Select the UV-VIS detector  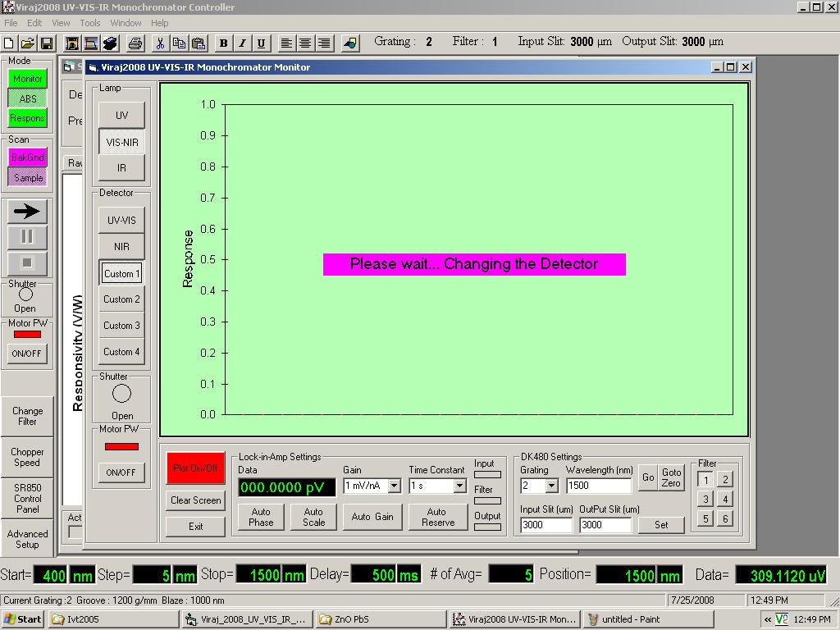click(x=121, y=220)
